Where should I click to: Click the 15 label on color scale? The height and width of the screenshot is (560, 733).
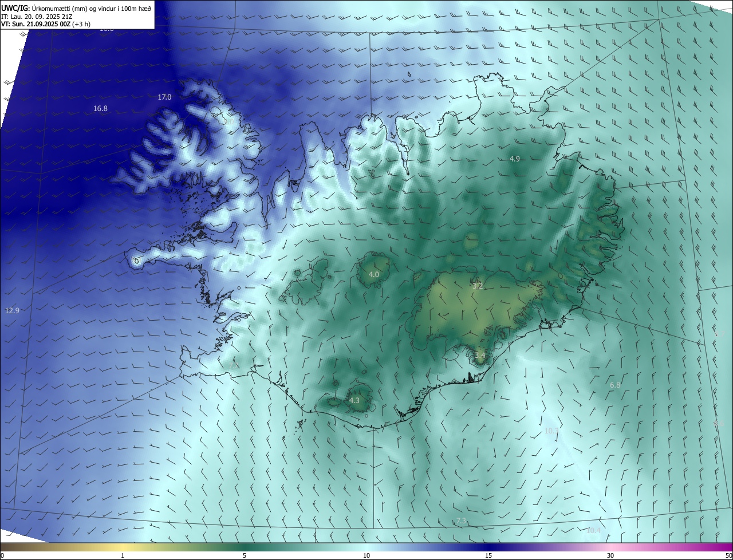click(488, 555)
